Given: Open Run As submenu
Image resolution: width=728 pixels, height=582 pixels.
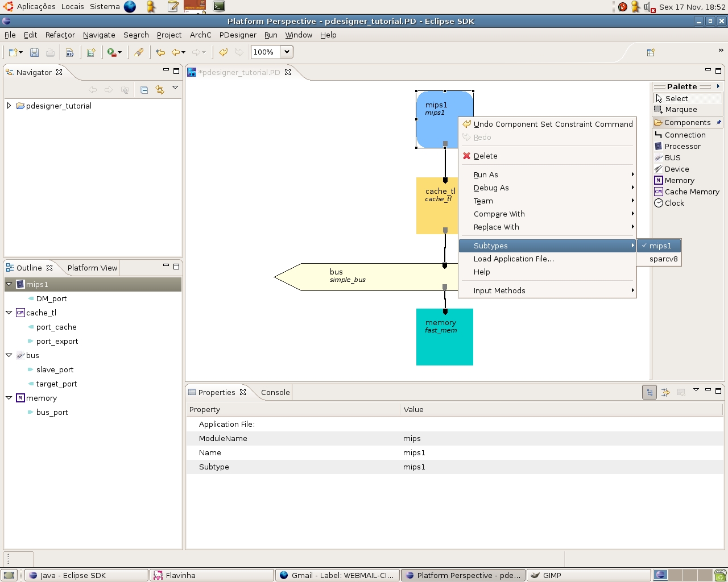Looking at the screenshot, I should (x=547, y=175).
